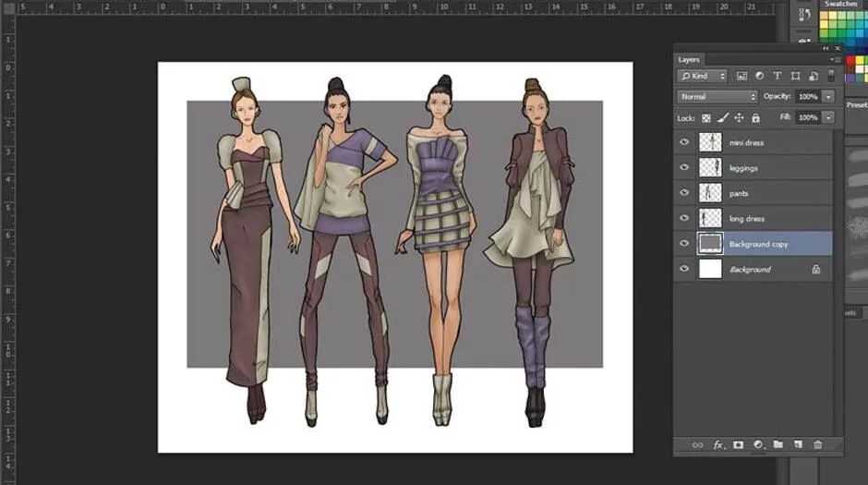Select the Swatches panel tab
The image size is (868, 485).
pyautogui.click(x=841, y=4)
